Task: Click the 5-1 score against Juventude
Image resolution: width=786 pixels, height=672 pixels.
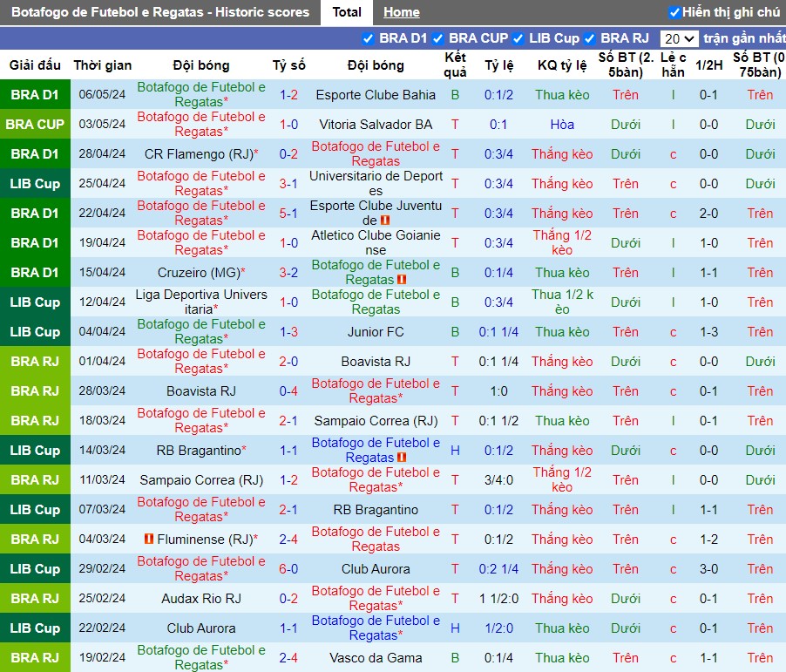Action: coord(288,214)
